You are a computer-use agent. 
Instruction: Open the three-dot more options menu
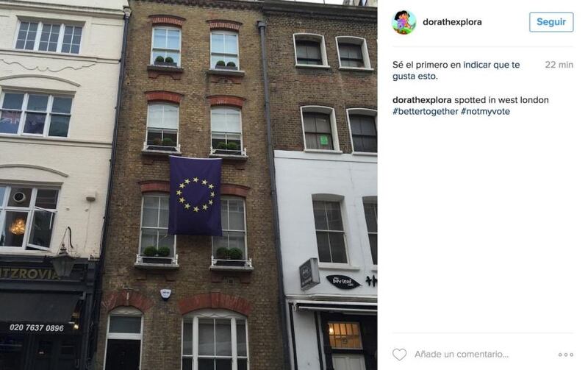point(565,355)
